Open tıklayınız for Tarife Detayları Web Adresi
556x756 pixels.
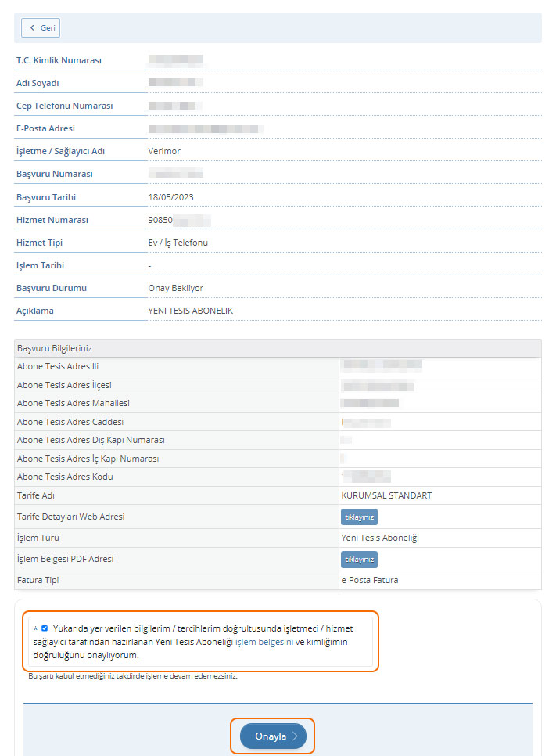pyautogui.click(x=360, y=517)
